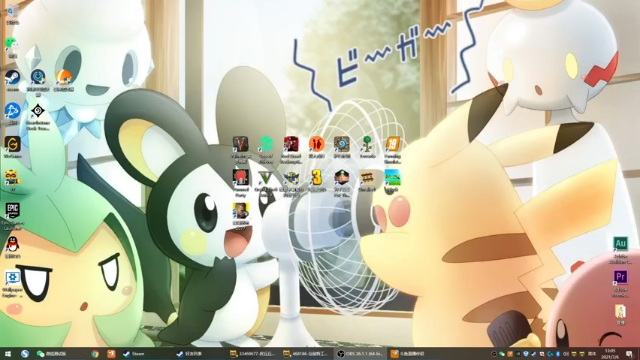Open the Cyberpunk 2077 shortcut
Image resolution: width=640 pixels, height=360 pixels.
point(240,216)
